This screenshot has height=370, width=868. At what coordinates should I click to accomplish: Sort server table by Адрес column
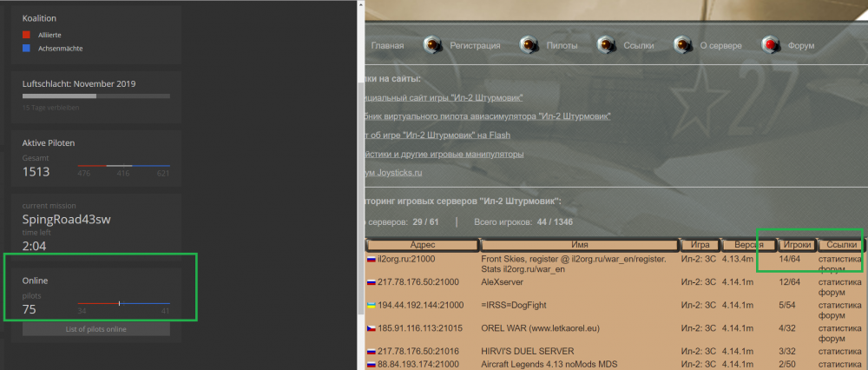click(423, 244)
